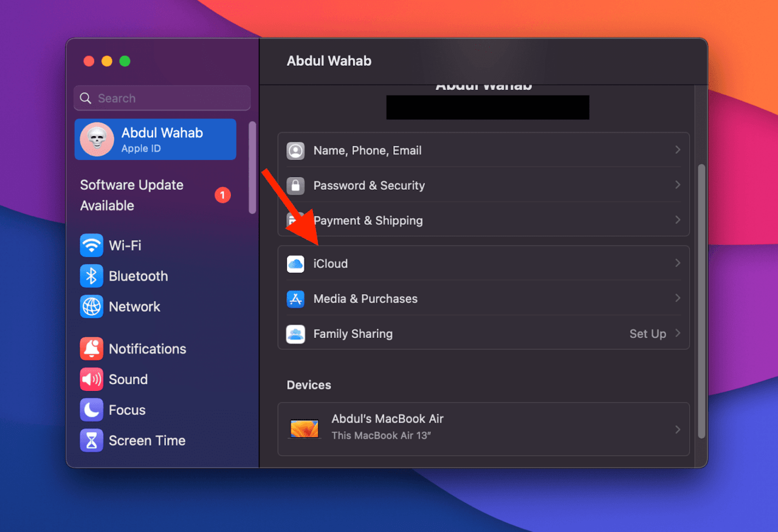Click the magnifying glass search icon
The width and height of the screenshot is (778, 532).
point(86,98)
